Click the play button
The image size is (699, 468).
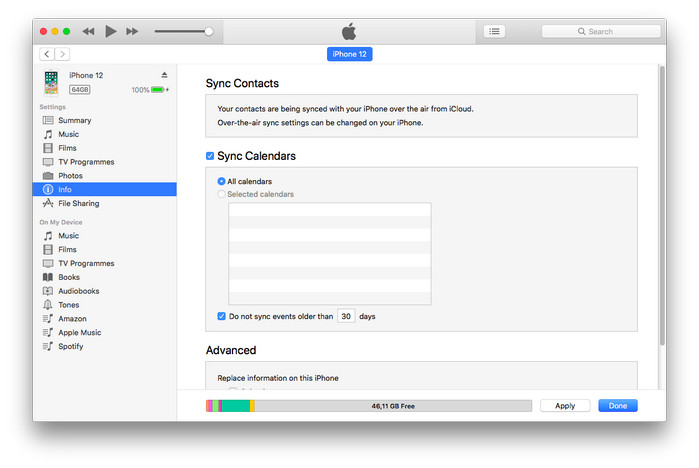(x=110, y=31)
